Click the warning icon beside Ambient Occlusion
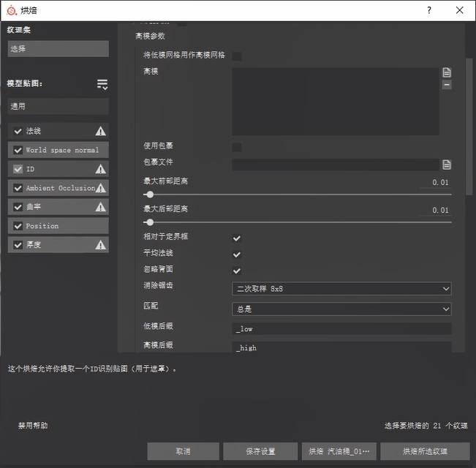 click(x=100, y=189)
